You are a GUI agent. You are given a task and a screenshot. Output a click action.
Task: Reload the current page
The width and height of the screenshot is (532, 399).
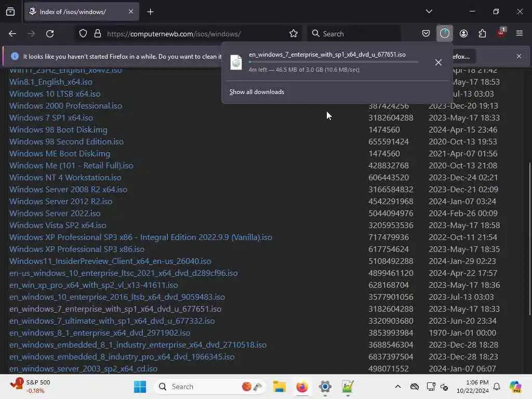coord(50,34)
